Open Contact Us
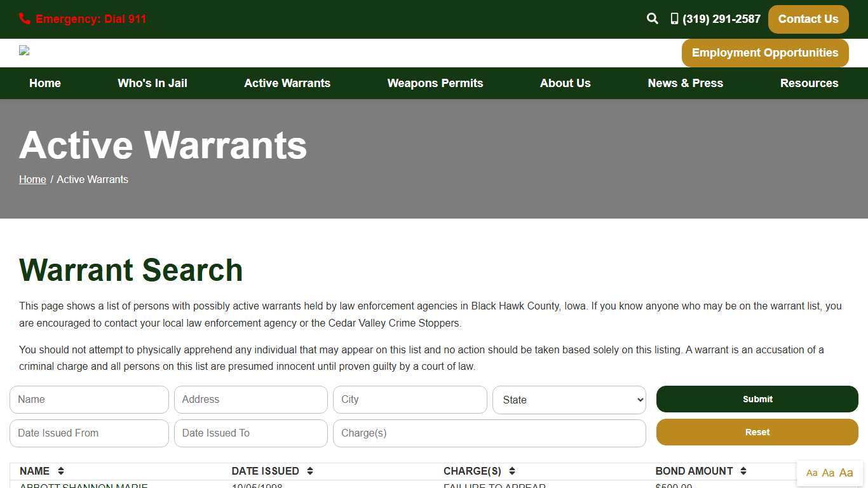The image size is (868, 488). pos(808,19)
